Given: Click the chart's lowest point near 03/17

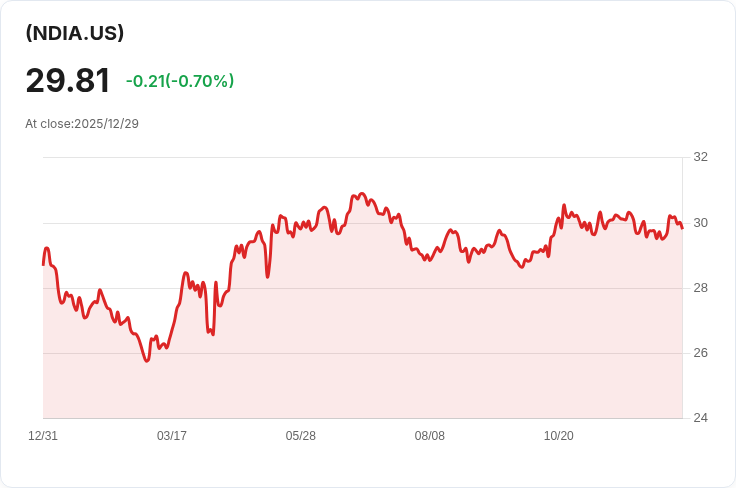Looking at the screenshot, I should (x=147, y=361).
